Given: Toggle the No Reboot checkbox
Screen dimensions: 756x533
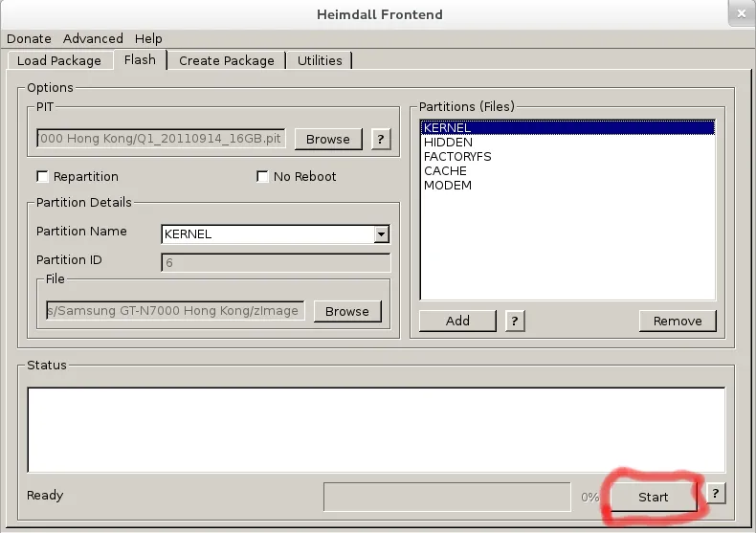Looking at the screenshot, I should tap(262, 176).
